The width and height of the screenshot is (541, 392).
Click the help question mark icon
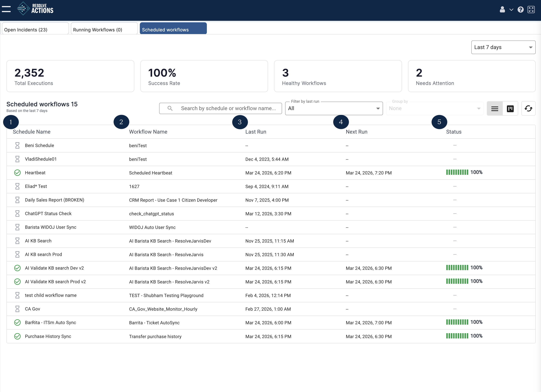(x=521, y=9)
